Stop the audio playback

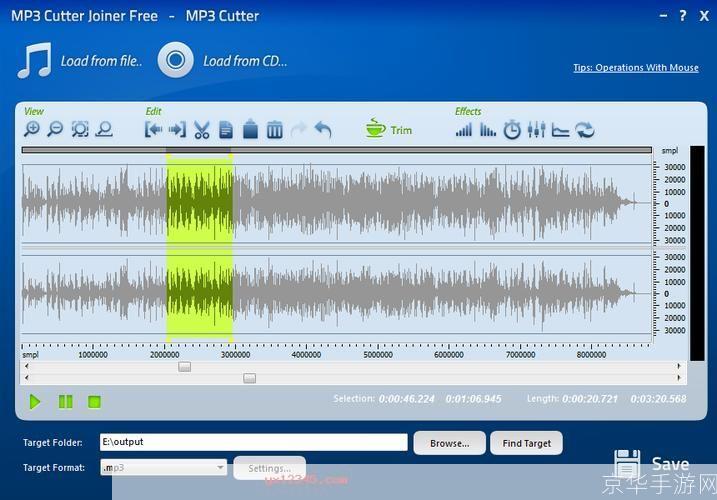pyautogui.click(x=94, y=402)
